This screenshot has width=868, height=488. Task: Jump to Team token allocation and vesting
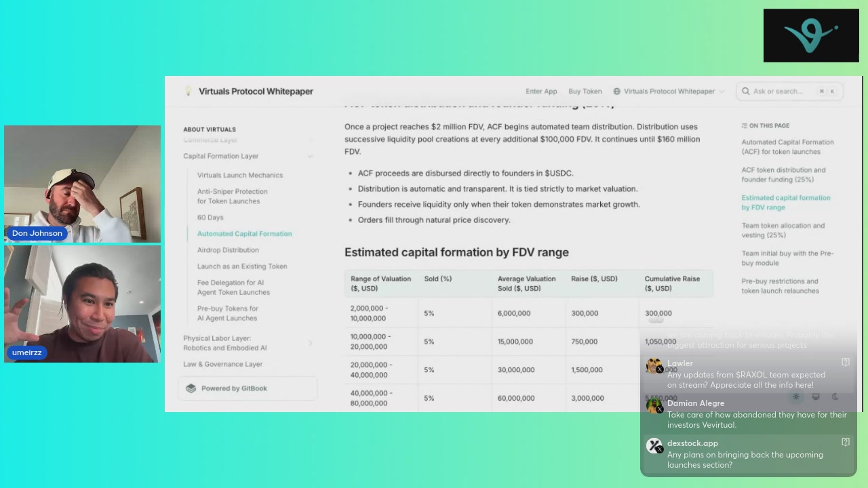[783, 230]
